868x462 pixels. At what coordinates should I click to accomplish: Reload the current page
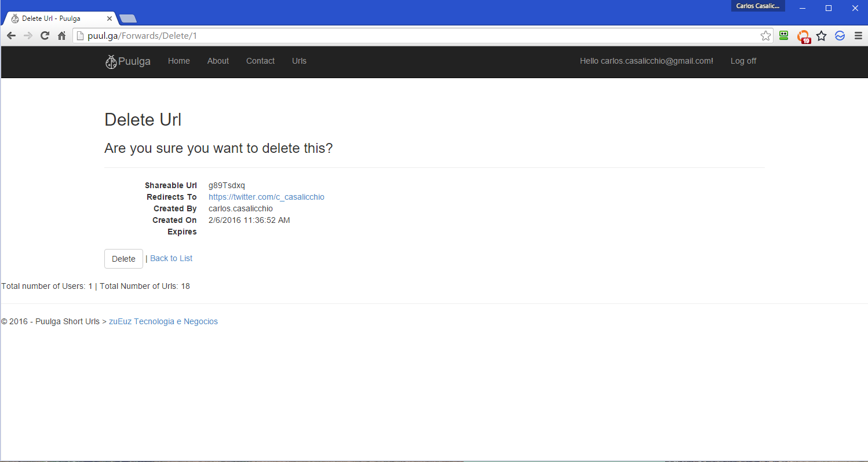[x=45, y=36]
